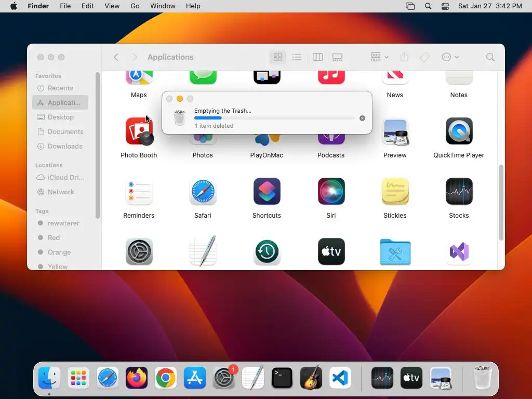Select the Utilities folder icon

click(x=395, y=252)
